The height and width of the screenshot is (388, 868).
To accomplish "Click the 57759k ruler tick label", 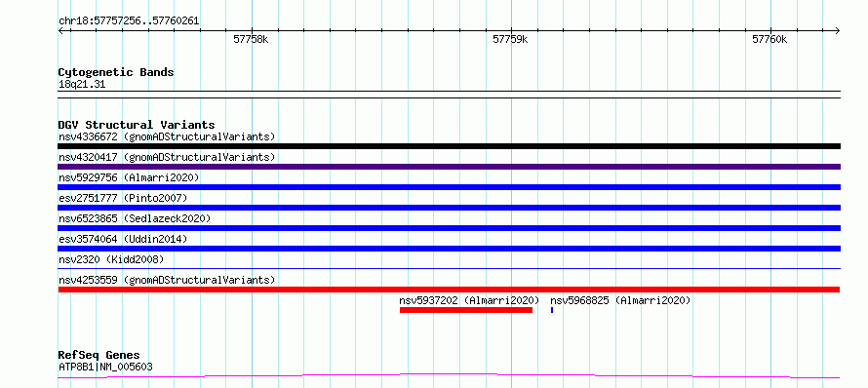I will tap(510, 40).
